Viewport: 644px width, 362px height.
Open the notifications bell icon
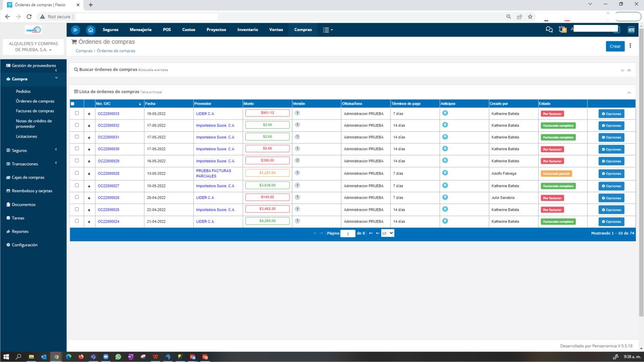[562, 29]
